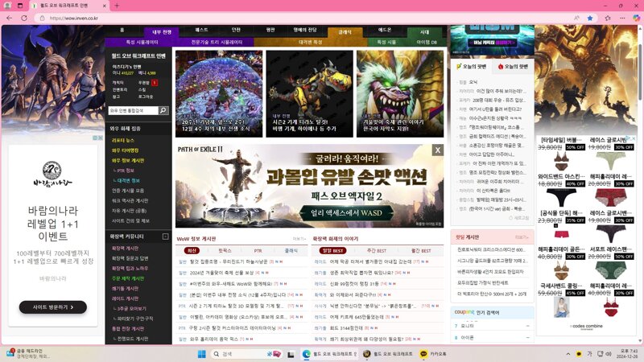The image size is (644, 362).
Task: Select the 최신 pill tab
Action: point(192,250)
